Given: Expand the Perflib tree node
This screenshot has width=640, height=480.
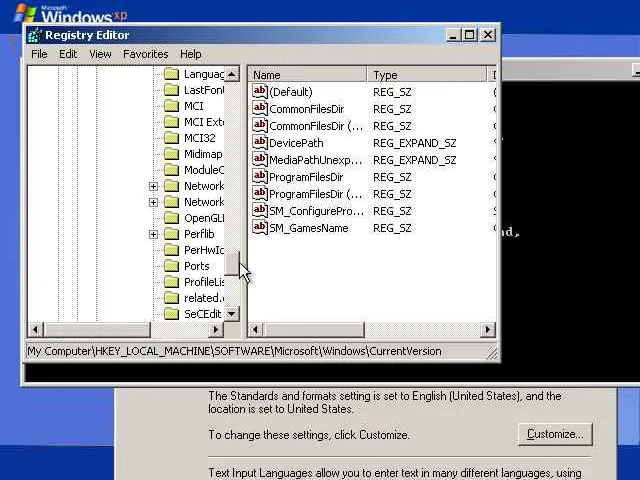Looking at the screenshot, I should tap(153, 234).
